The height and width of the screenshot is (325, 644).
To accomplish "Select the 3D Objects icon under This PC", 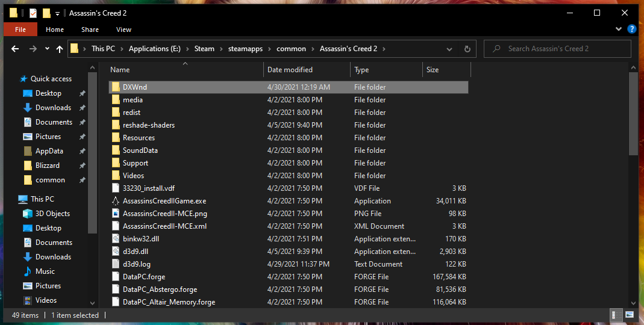I will click(28, 214).
